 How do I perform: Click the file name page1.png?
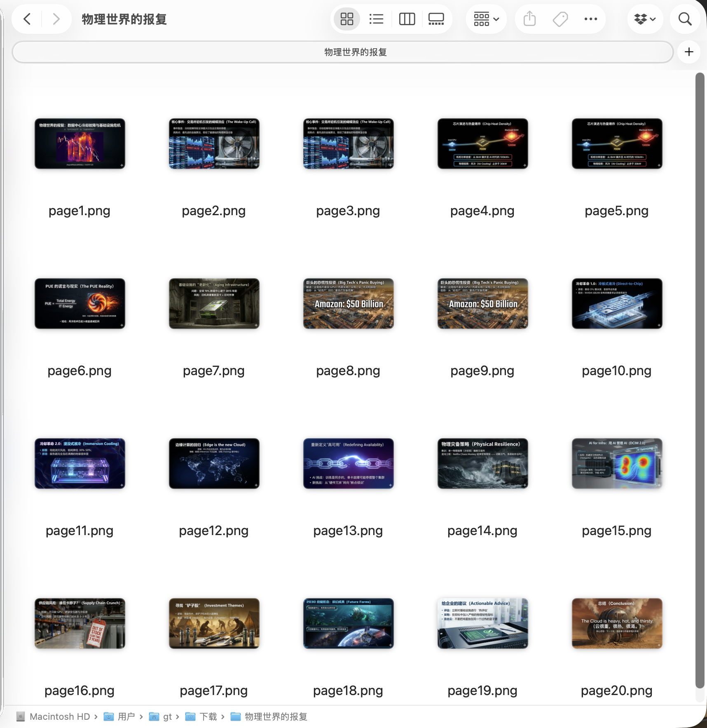pyautogui.click(x=80, y=211)
